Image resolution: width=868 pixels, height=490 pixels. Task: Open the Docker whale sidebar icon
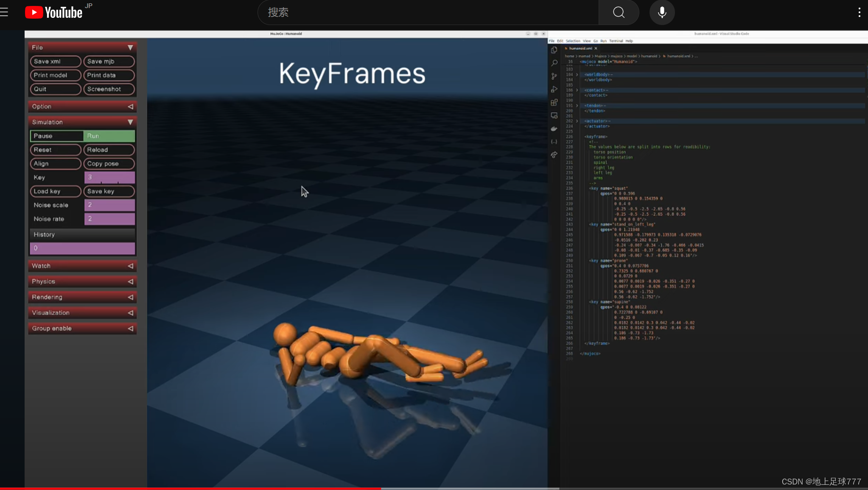[x=554, y=129]
